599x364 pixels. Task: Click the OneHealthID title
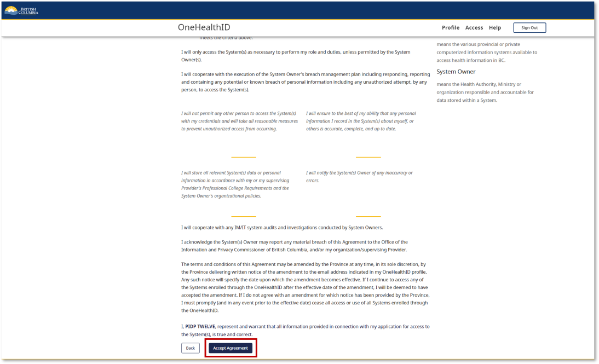(204, 27)
